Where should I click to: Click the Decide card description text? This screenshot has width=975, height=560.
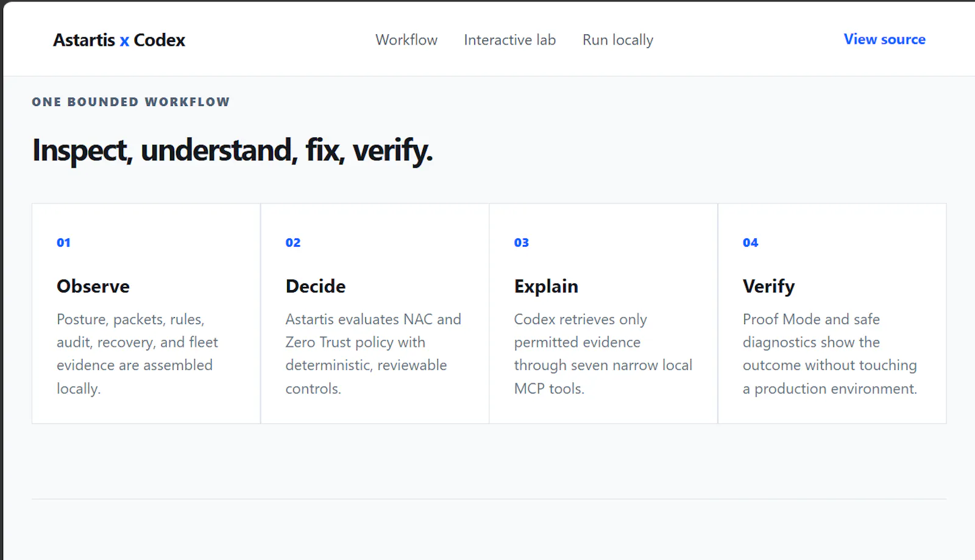373,353
